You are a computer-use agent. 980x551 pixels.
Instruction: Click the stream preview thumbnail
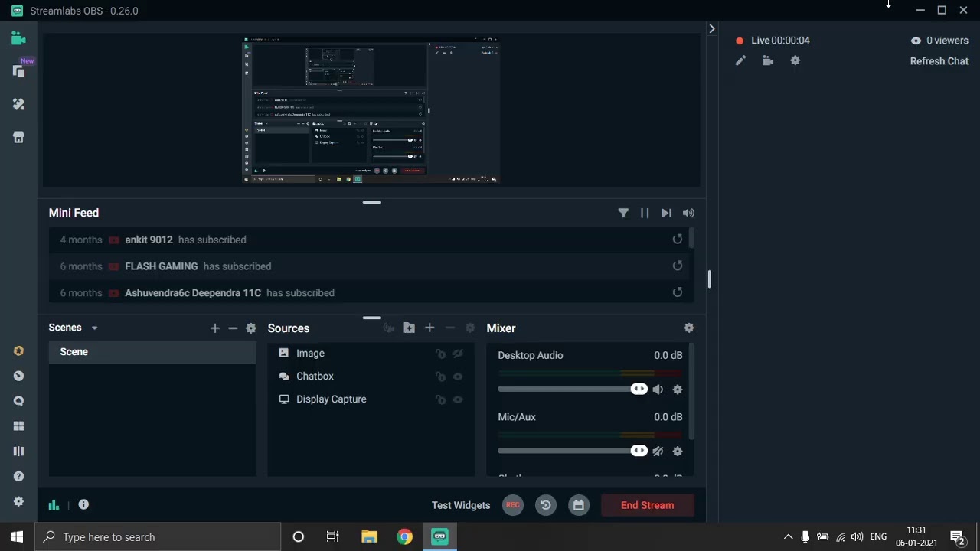[x=371, y=109]
